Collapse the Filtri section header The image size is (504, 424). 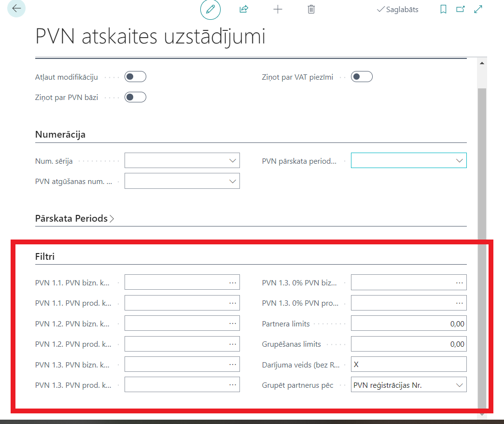[x=45, y=256]
